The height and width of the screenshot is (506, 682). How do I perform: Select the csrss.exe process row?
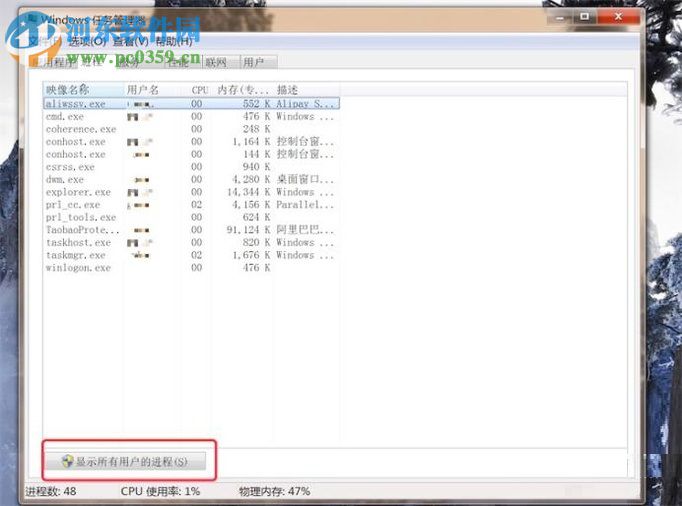[191, 167]
